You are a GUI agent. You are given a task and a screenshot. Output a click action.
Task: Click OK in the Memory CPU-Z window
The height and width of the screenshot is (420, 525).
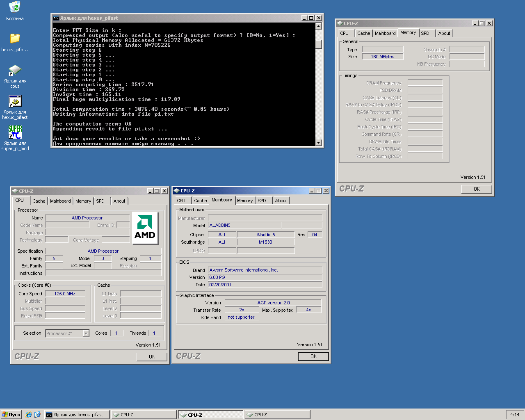[477, 189]
